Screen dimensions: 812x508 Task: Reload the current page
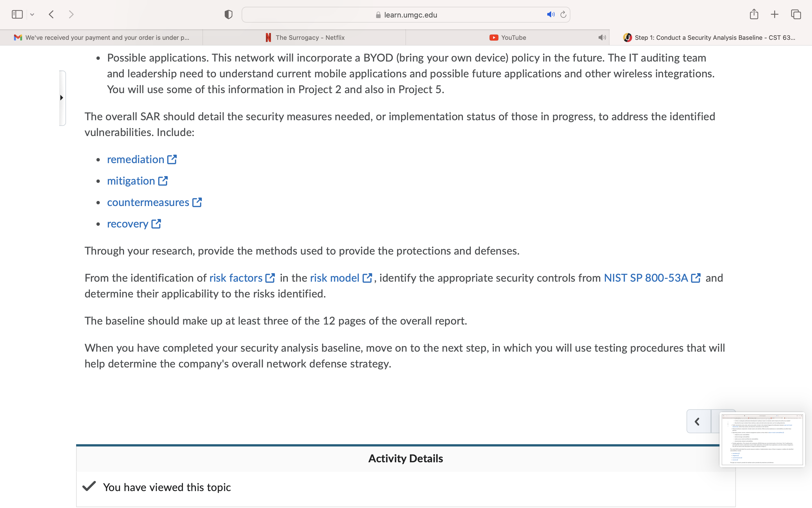[x=563, y=14]
